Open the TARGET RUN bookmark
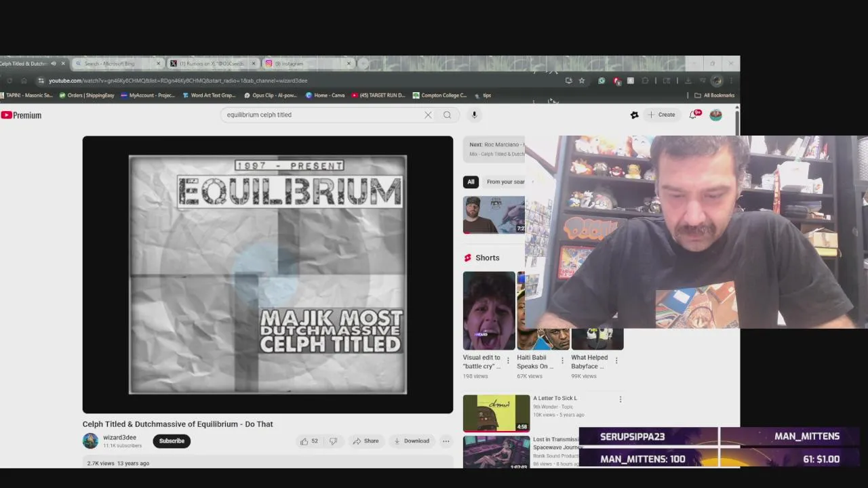Screen dimensions: 868x488 378,96
